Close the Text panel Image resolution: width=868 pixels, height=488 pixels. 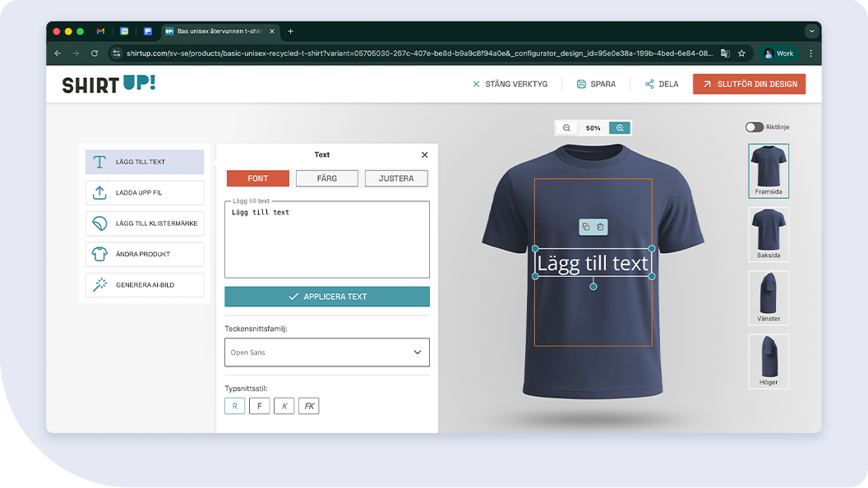point(425,155)
